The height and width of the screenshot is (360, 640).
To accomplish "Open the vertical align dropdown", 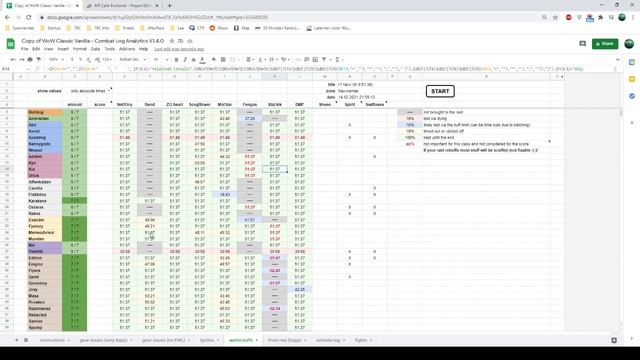I will tap(261, 60).
